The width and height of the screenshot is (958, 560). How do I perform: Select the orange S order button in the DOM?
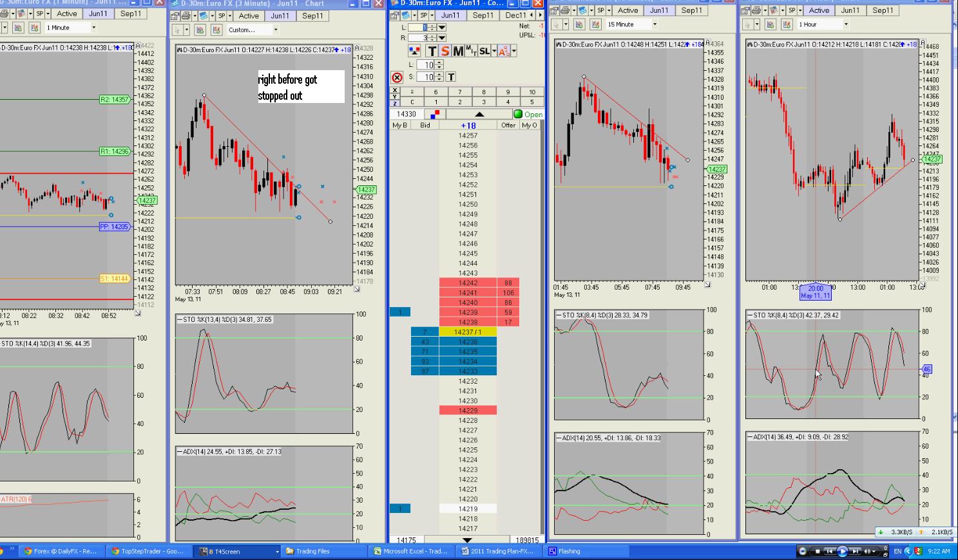click(x=445, y=51)
